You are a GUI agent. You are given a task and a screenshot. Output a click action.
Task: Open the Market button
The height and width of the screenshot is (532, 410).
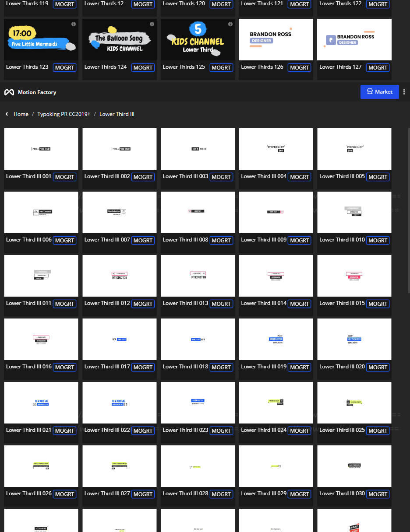(x=379, y=92)
